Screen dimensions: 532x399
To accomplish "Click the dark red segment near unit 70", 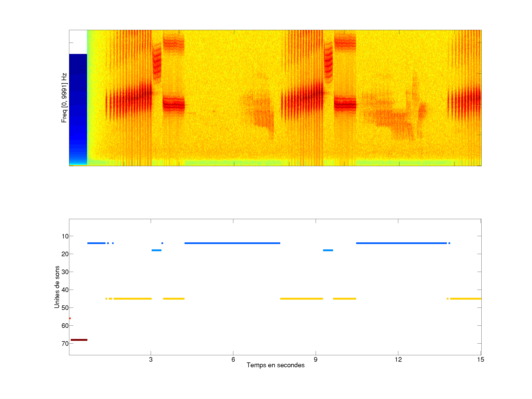I will point(79,340).
